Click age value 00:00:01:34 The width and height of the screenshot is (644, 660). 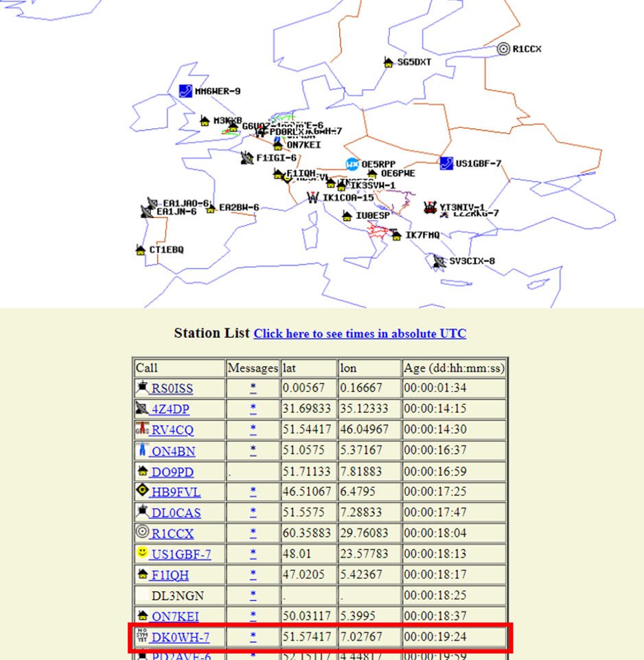click(435, 388)
